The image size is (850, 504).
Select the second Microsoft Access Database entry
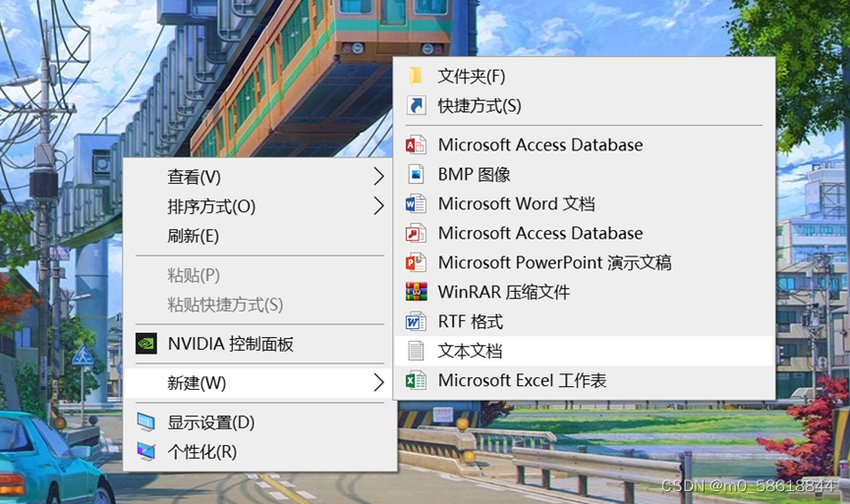pyautogui.click(x=585, y=233)
